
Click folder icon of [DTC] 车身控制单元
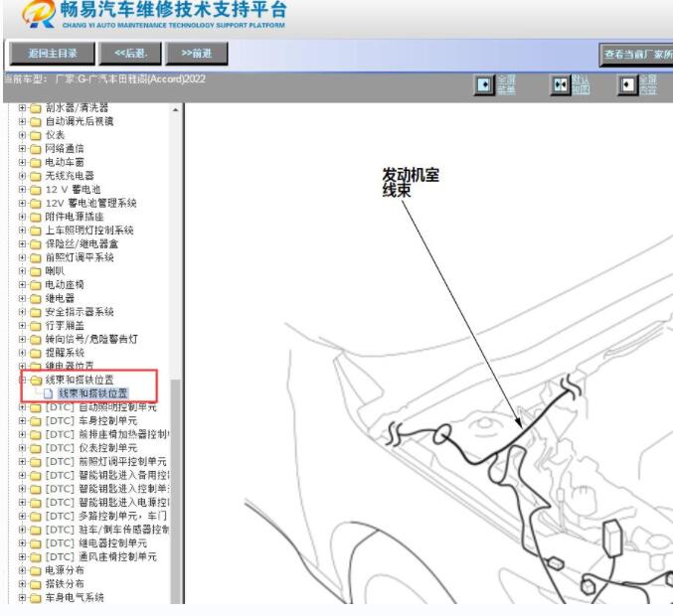coord(35,421)
